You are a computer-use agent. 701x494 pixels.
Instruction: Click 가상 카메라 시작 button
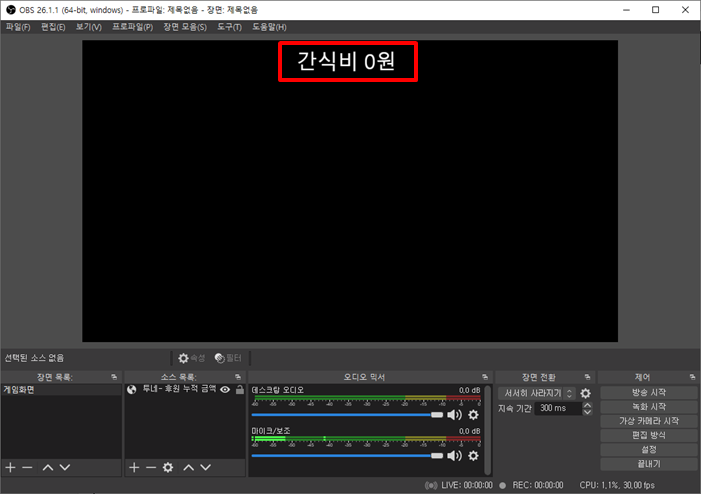pyautogui.click(x=649, y=421)
